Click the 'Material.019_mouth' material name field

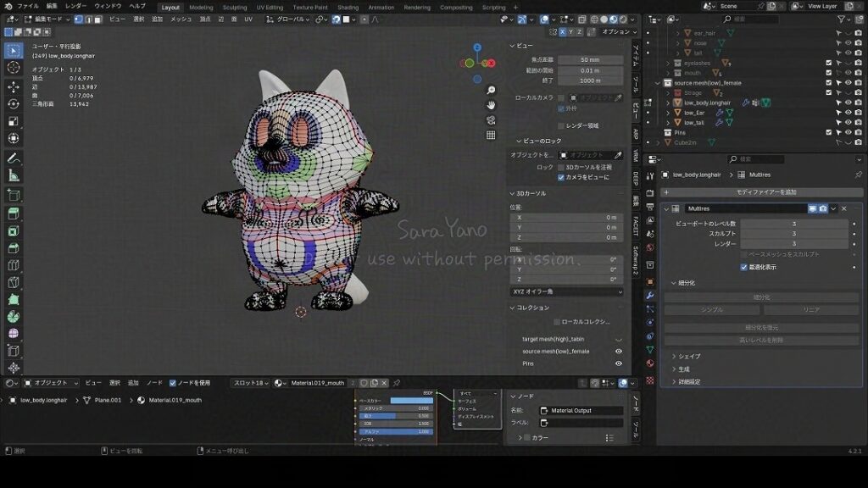[317, 383]
